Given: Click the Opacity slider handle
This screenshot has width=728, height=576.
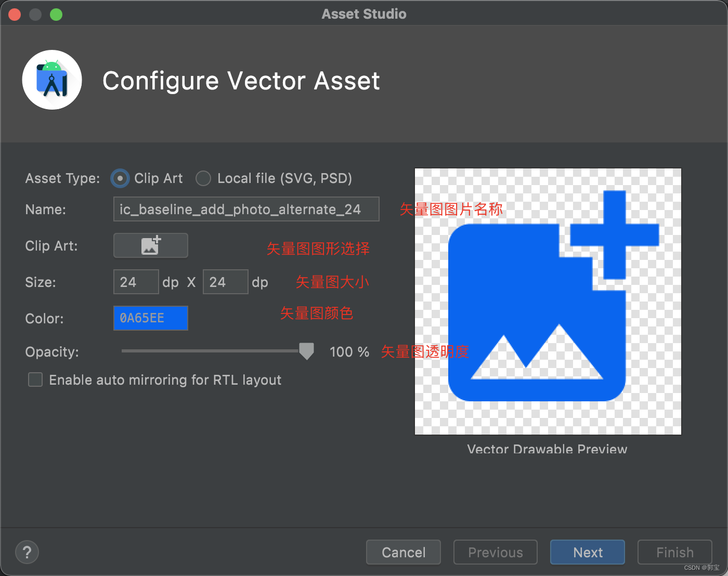Looking at the screenshot, I should (307, 351).
